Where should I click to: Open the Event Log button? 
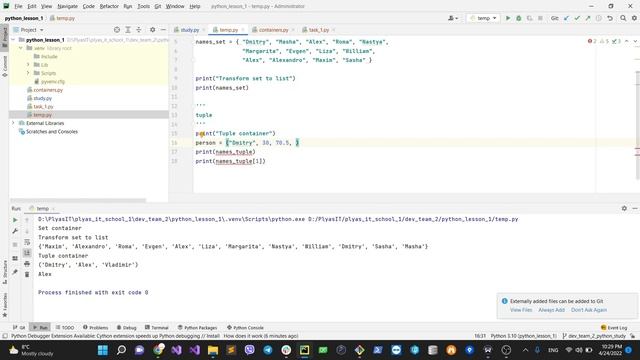(x=614, y=327)
